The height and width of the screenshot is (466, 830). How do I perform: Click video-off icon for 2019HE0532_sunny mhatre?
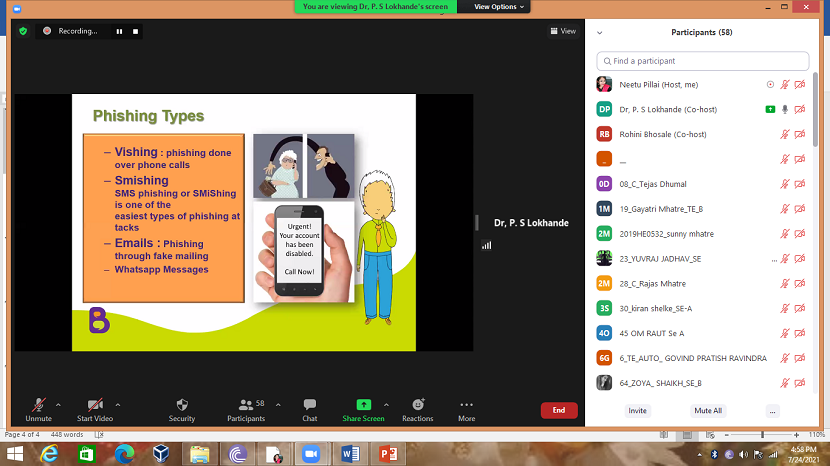coord(800,234)
